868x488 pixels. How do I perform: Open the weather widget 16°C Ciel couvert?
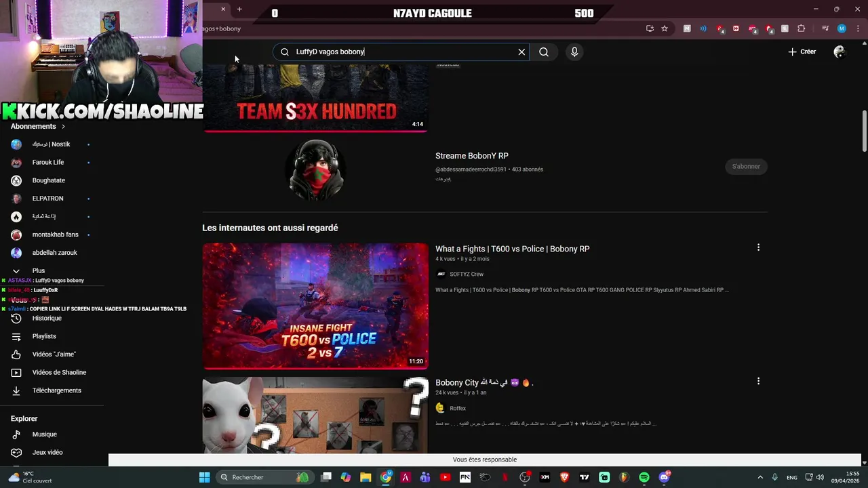28,477
